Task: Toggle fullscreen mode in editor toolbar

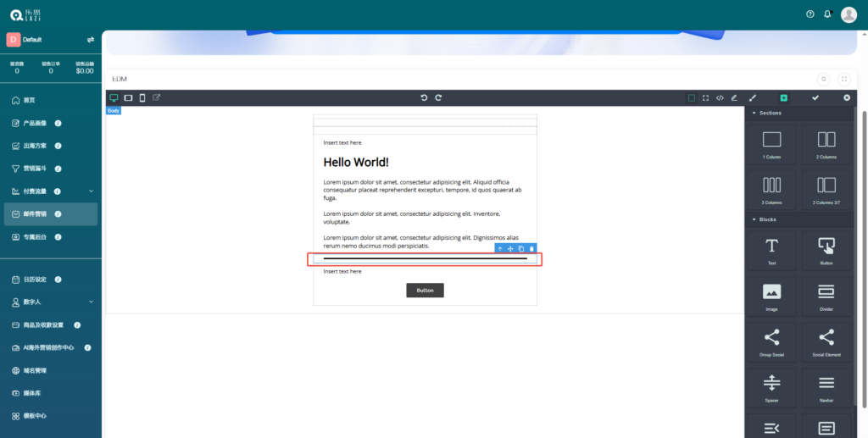Action: coord(705,98)
